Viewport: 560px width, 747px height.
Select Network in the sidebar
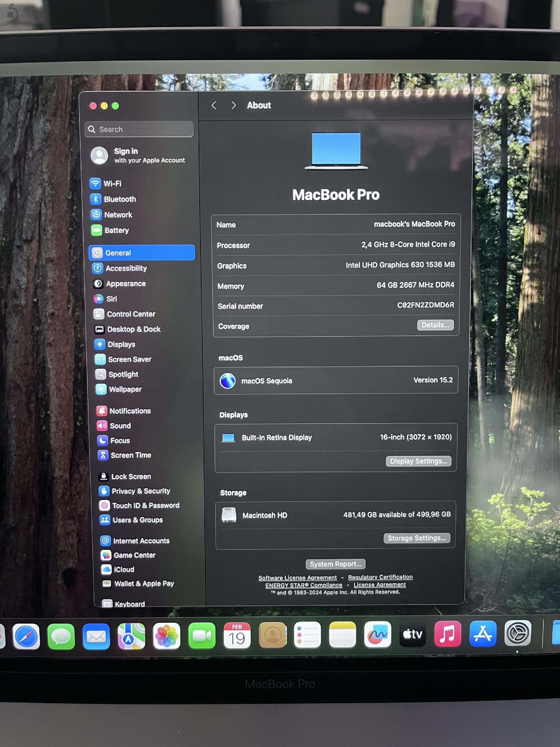[x=112, y=214]
